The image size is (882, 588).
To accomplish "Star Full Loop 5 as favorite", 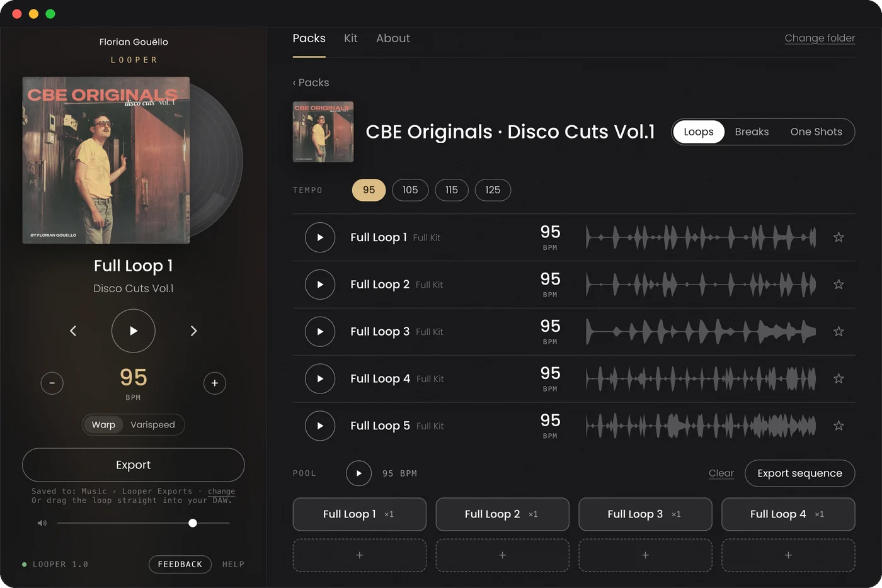I will [839, 426].
